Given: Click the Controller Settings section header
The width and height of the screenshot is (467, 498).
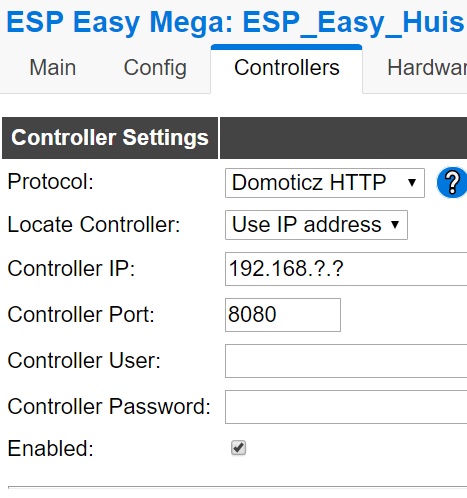Looking at the screenshot, I should pos(110,138).
